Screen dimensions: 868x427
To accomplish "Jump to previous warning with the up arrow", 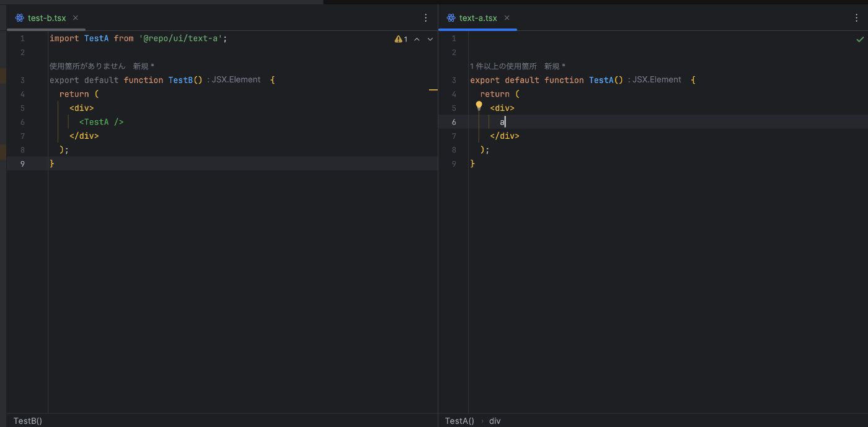I will (417, 38).
